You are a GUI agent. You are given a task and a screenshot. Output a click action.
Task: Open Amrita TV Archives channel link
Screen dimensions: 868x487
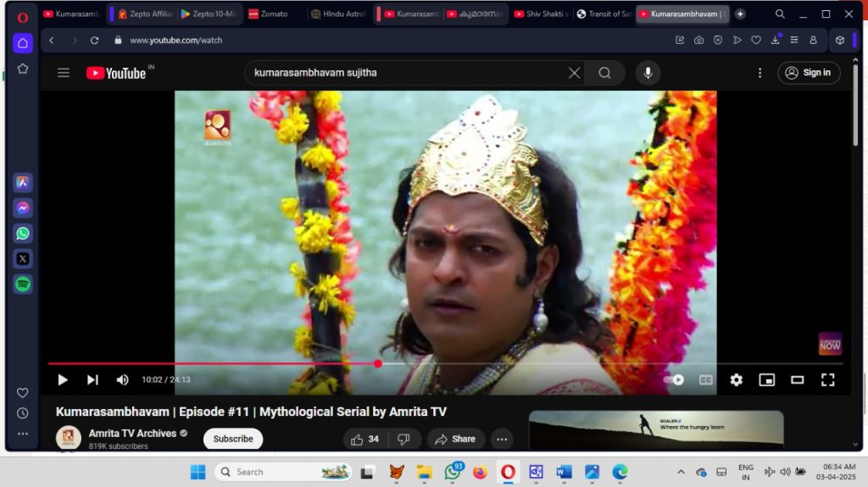coord(132,434)
